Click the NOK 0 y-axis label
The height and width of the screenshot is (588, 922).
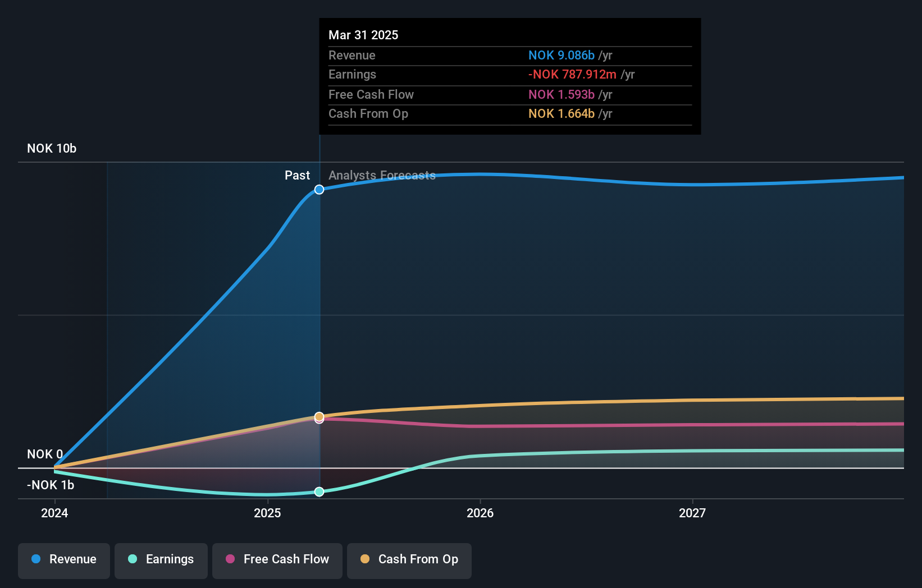point(45,454)
